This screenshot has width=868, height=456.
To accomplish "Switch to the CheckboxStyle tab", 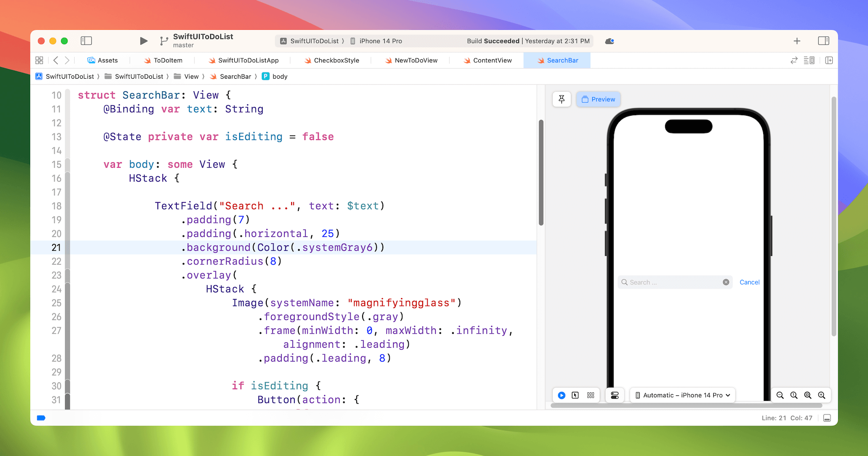I will coord(332,60).
